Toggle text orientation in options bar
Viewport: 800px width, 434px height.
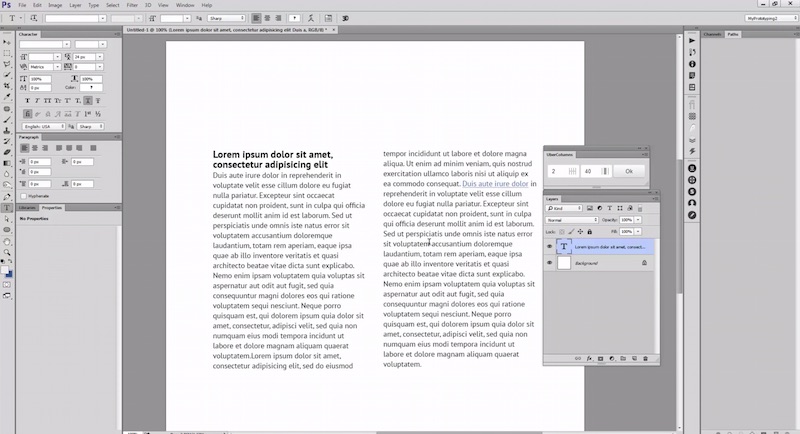coord(34,18)
